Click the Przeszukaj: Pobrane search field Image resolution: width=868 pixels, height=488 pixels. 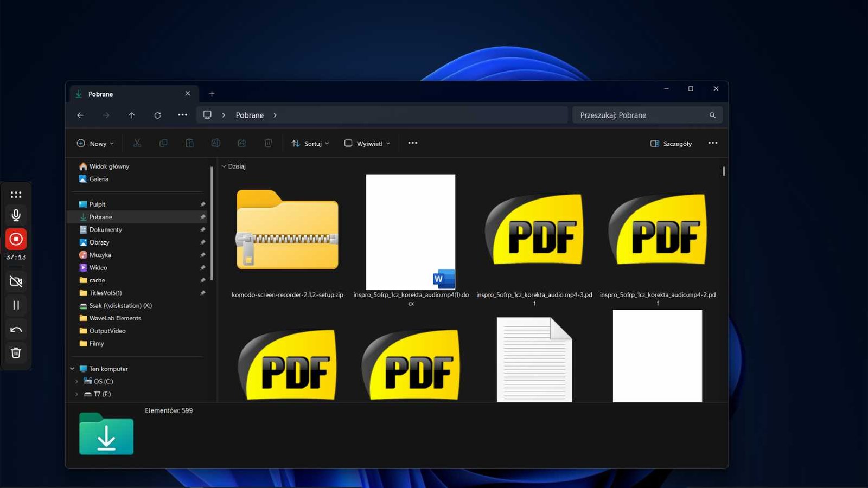[x=647, y=115]
